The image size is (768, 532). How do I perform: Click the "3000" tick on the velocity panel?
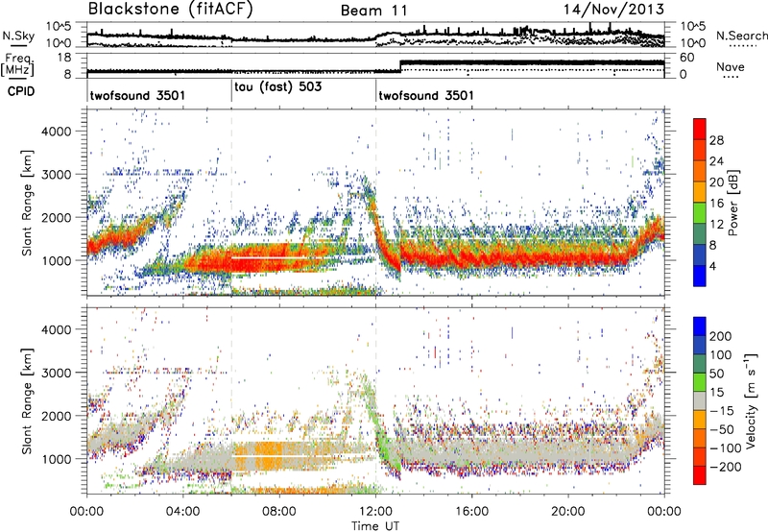click(56, 373)
